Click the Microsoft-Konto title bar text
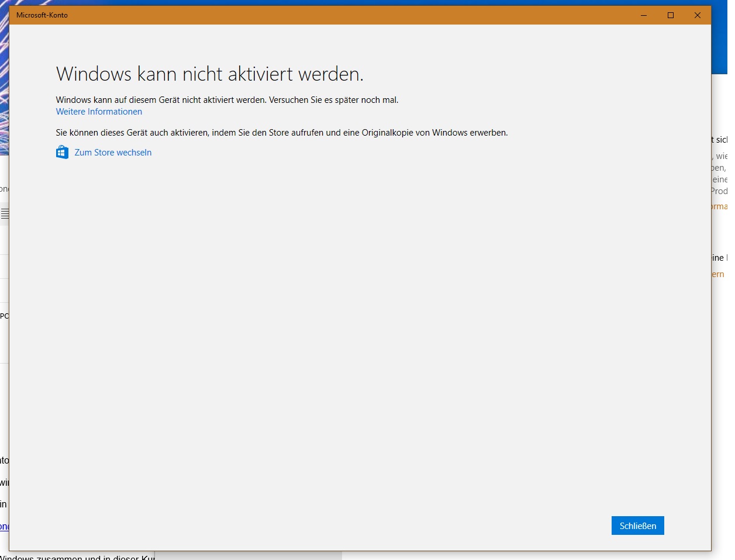 (42, 15)
